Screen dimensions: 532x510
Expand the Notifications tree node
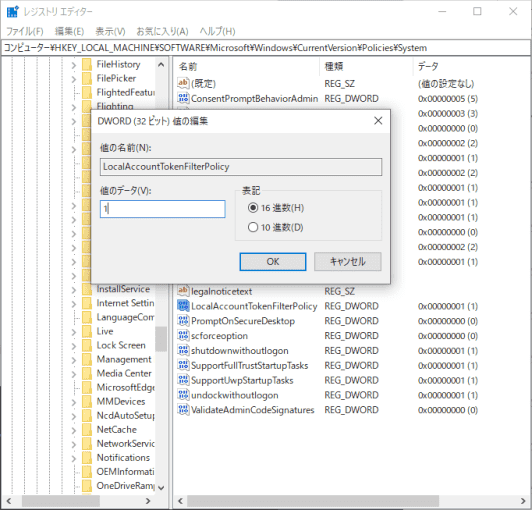click(x=74, y=458)
